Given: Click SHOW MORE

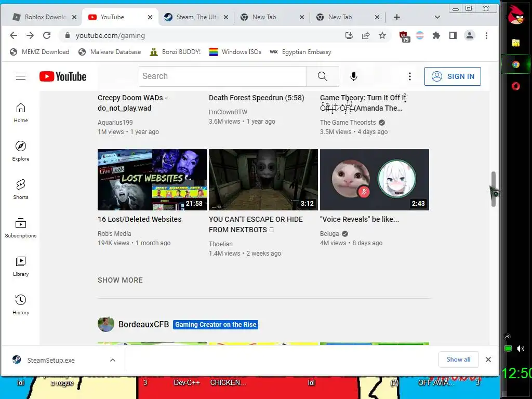Looking at the screenshot, I should (x=120, y=280).
